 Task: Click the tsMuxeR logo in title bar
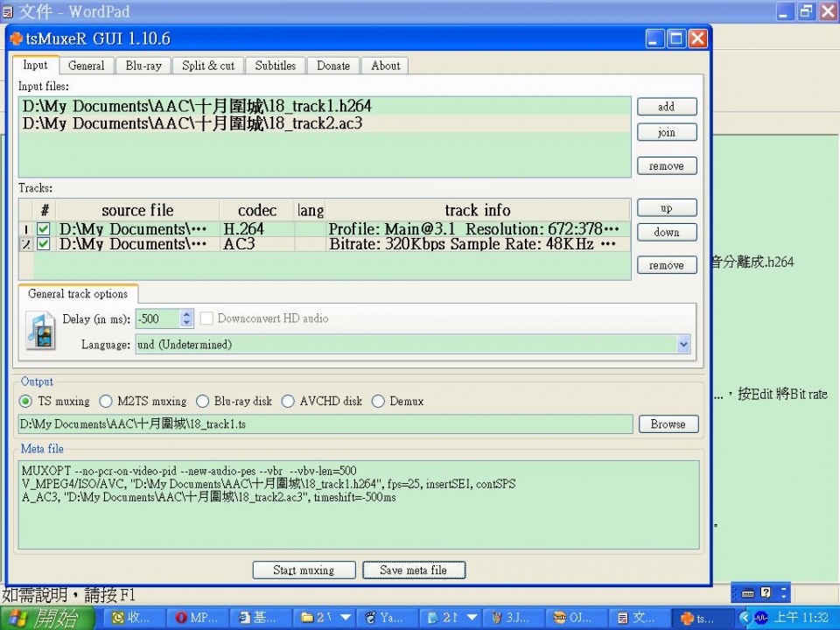point(16,38)
